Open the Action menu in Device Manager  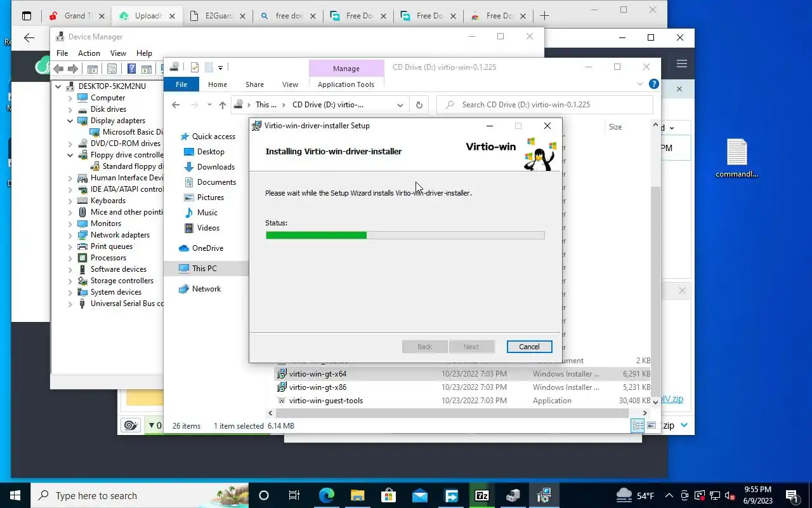click(89, 53)
